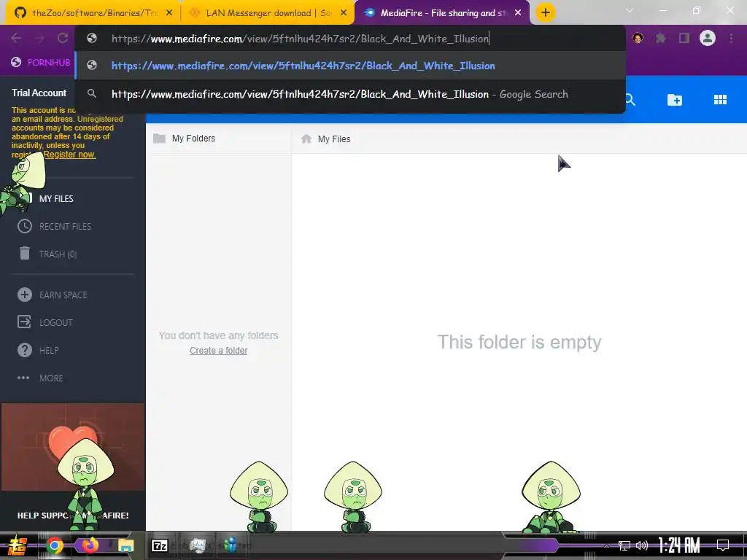Image resolution: width=747 pixels, height=560 pixels.
Task: Click the Register now link
Action: coord(69,155)
